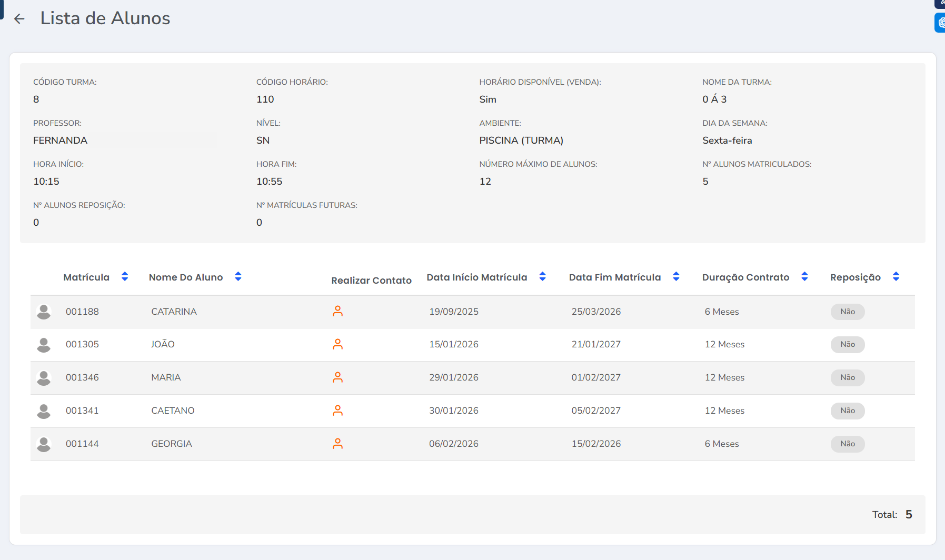This screenshot has width=945, height=560.
Task: Click the orange contact icon for JOÃO
Action: (x=337, y=344)
